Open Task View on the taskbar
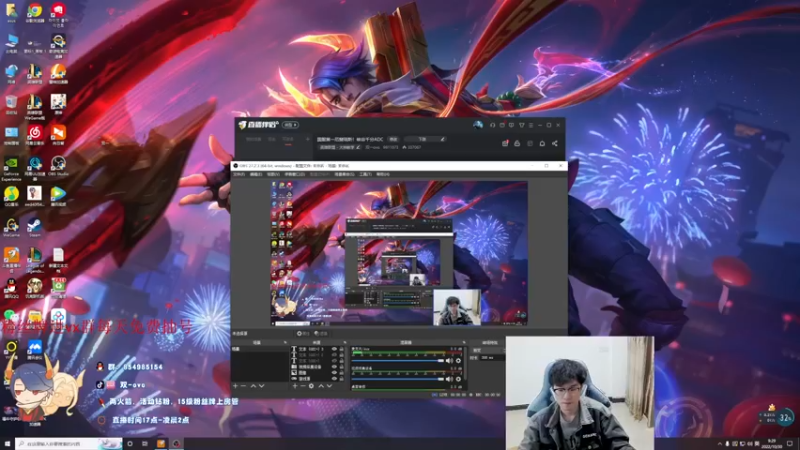 coord(145,444)
